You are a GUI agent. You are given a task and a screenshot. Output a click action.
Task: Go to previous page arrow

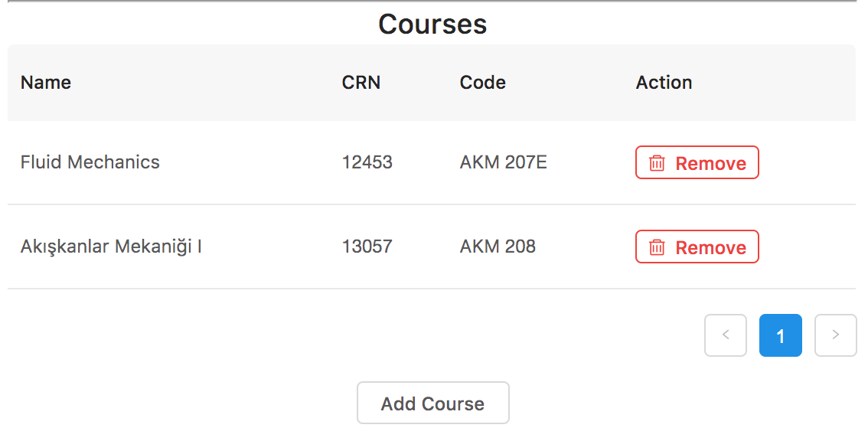click(x=725, y=335)
